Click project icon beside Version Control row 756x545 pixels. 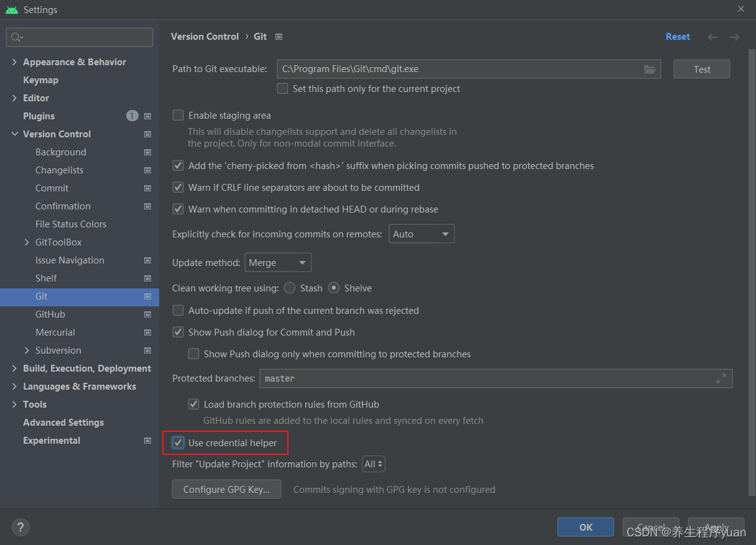tap(148, 134)
